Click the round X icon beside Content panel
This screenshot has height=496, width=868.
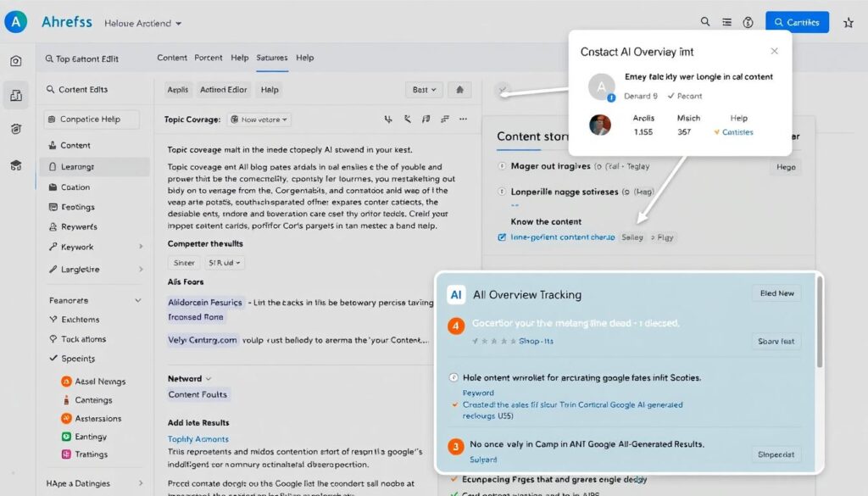503,90
